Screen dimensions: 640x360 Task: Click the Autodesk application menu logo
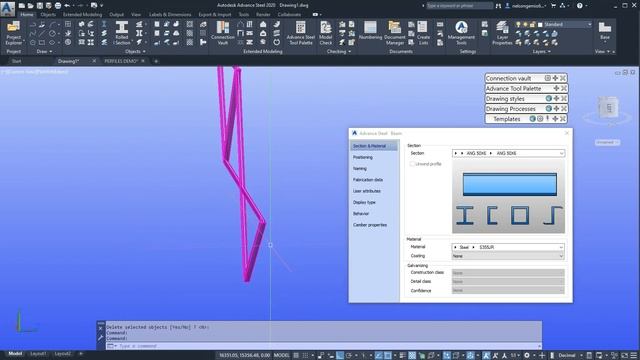pyautogui.click(x=8, y=8)
